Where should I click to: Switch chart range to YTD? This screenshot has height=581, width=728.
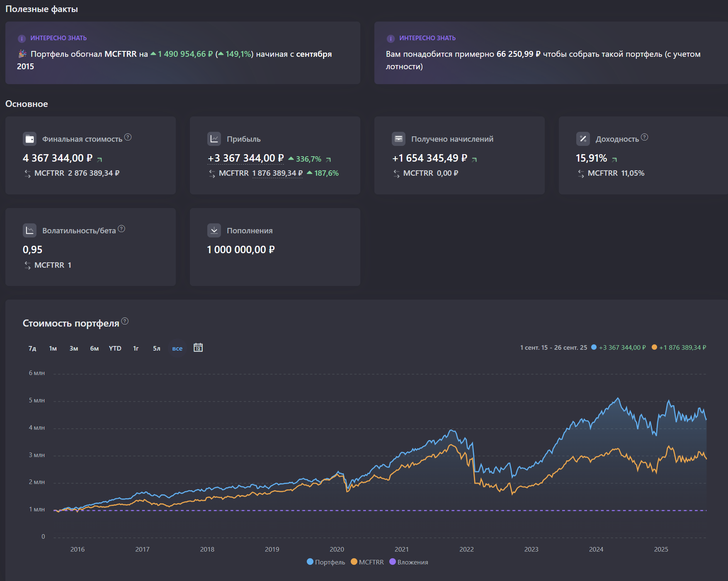115,349
